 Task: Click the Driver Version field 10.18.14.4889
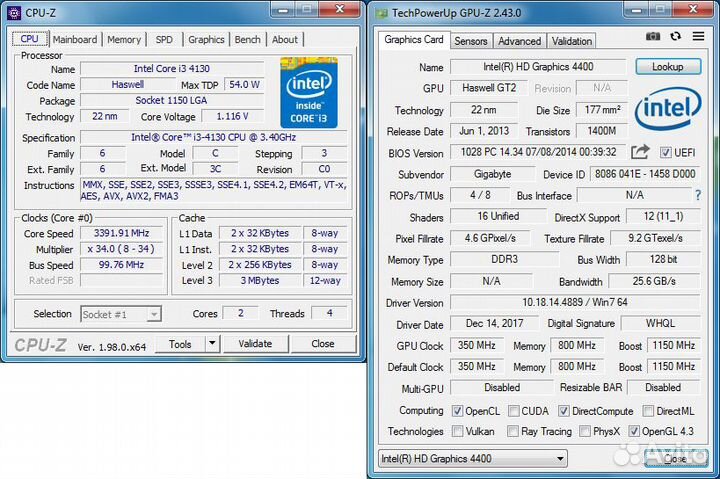(x=575, y=302)
